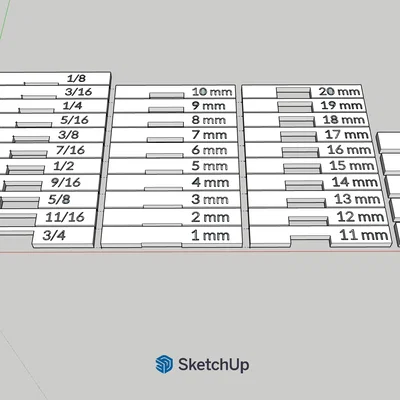The width and height of the screenshot is (400, 400).
Task: Select the 1 mm block label
Action: (210, 236)
